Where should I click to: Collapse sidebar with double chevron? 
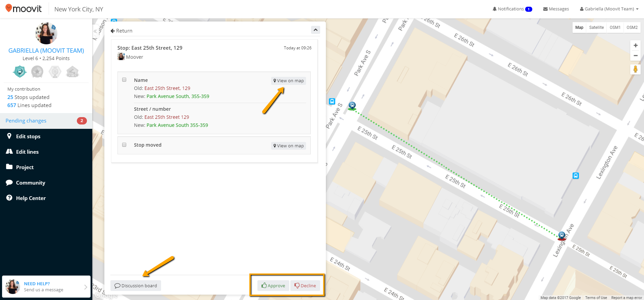point(95,31)
